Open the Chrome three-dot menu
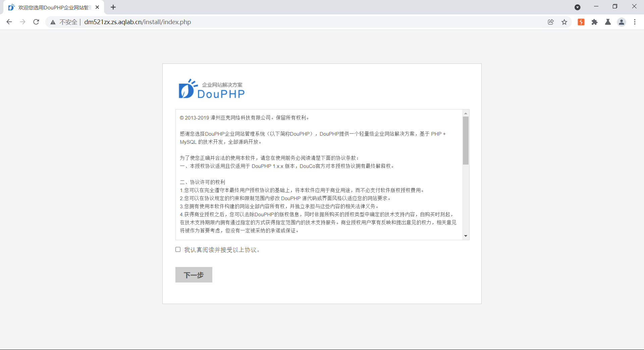 point(635,22)
